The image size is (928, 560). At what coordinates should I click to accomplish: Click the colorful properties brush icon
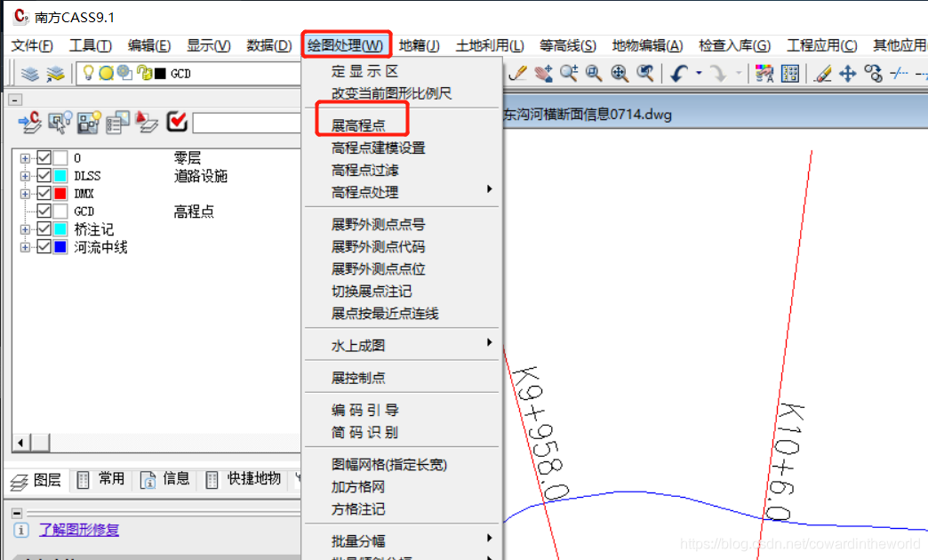tap(764, 74)
